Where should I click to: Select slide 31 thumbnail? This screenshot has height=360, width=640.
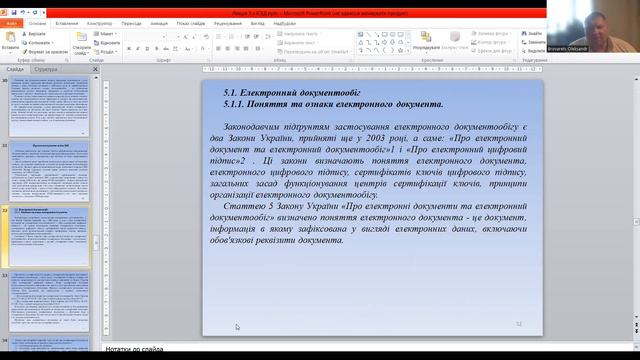click(49, 172)
